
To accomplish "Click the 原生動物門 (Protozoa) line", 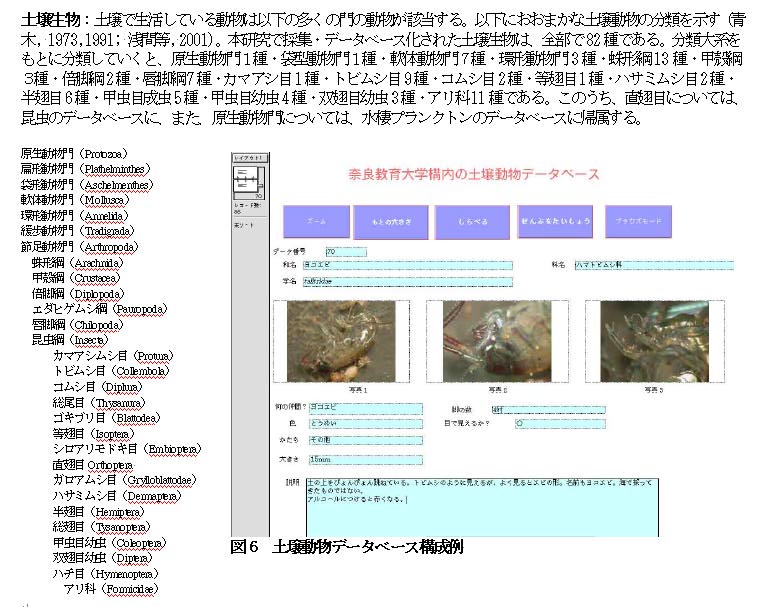I will pos(74,154).
